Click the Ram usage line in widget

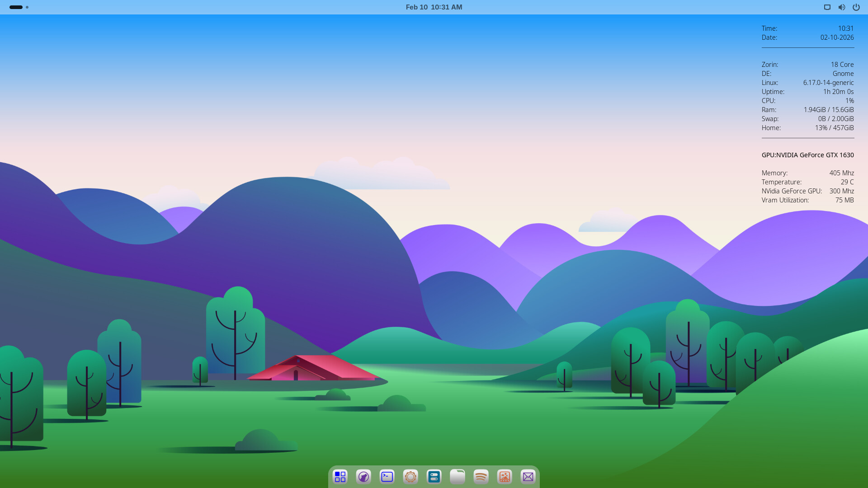coord(807,110)
